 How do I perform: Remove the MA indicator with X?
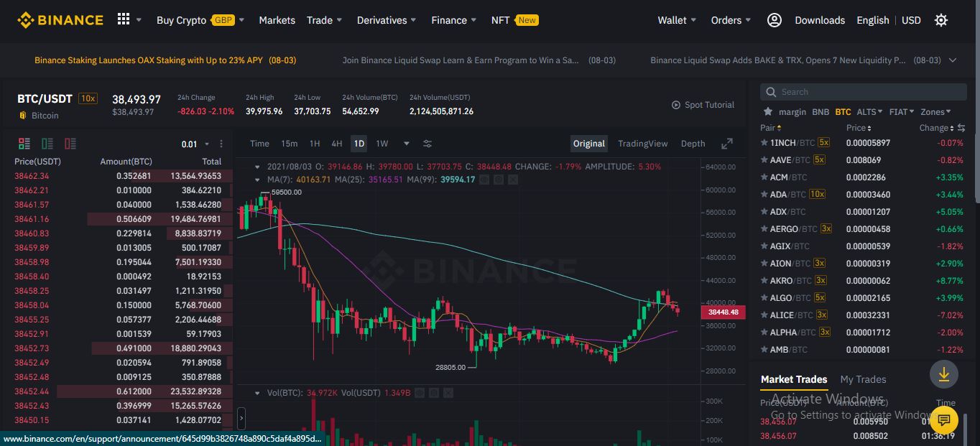coord(513,180)
